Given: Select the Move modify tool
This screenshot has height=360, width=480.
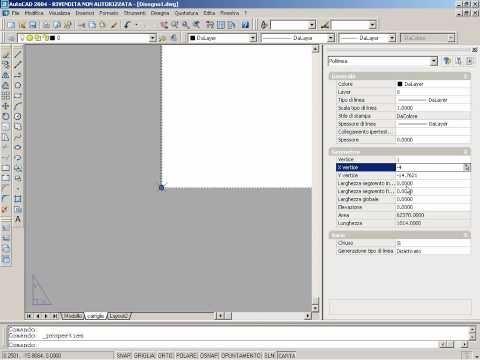Looking at the screenshot, I should click(6, 106).
